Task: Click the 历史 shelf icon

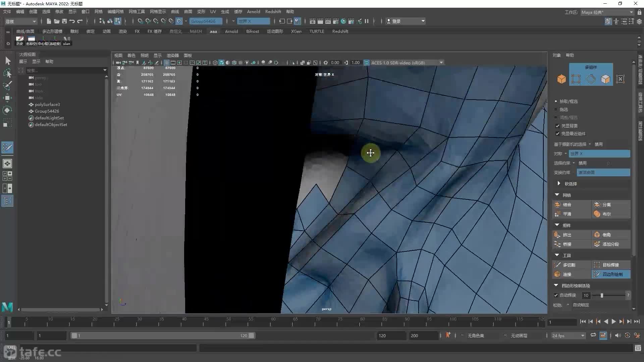Action: (20, 41)
